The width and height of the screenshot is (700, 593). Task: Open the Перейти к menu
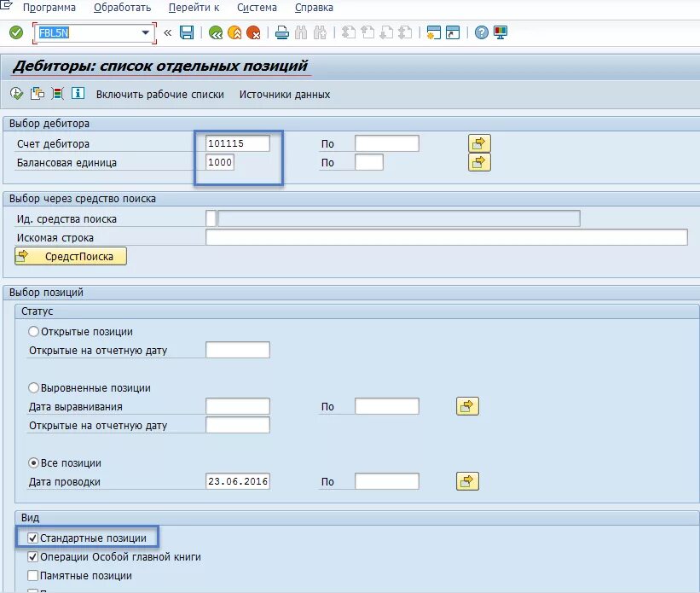194,8
